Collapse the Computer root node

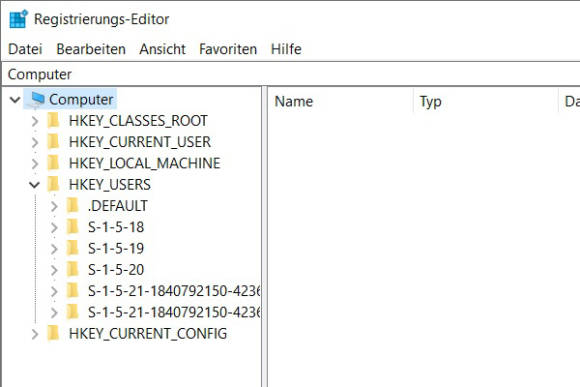(x=15, y=100)
